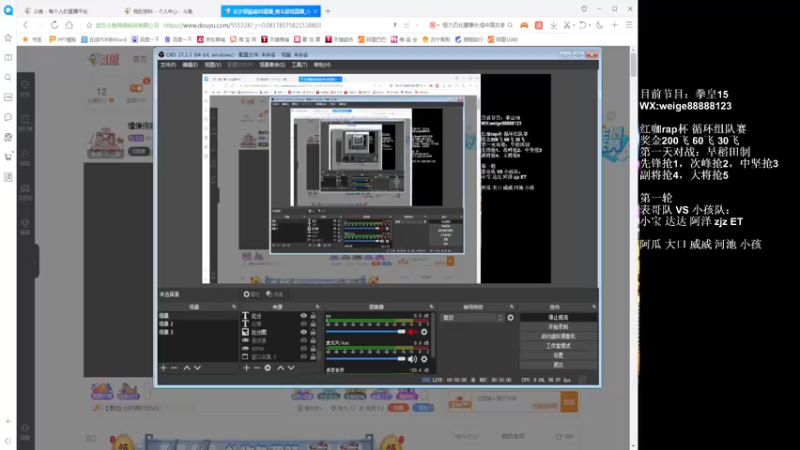Image resolution: width=800 pixels, height=450 pixels.
Task: Move the source down in the Sources list
Action: [291, 368]
